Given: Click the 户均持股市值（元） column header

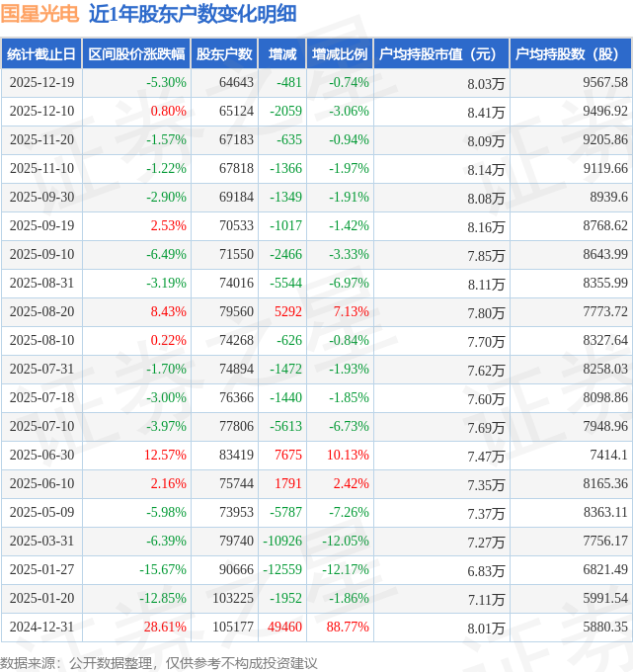Looking at the screenshot, I should tap(440, 54).
